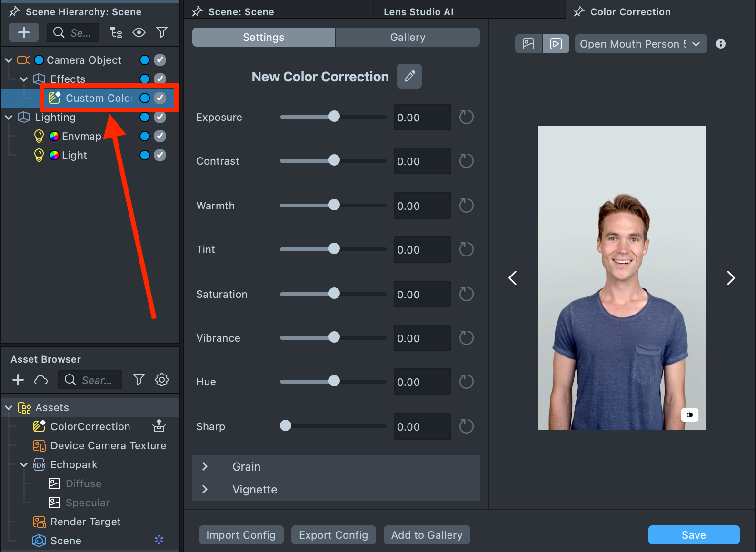The height and width of the screenshot is (552, 756).
Task: Click the Save button
Action: click(694, 535)
